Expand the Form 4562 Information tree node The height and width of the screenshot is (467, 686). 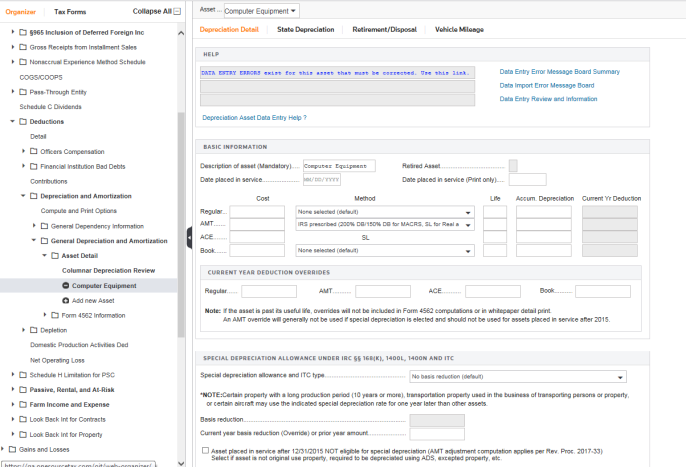click(x=45, y=315)
